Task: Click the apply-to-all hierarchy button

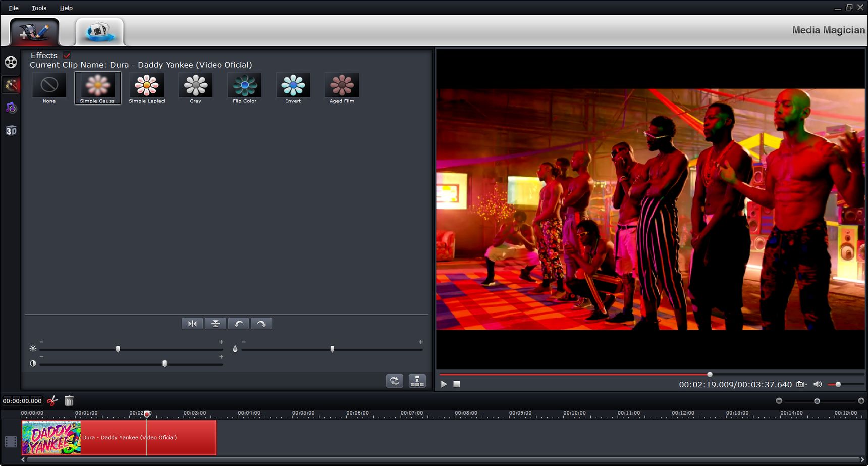Action: tap(417, 381)
